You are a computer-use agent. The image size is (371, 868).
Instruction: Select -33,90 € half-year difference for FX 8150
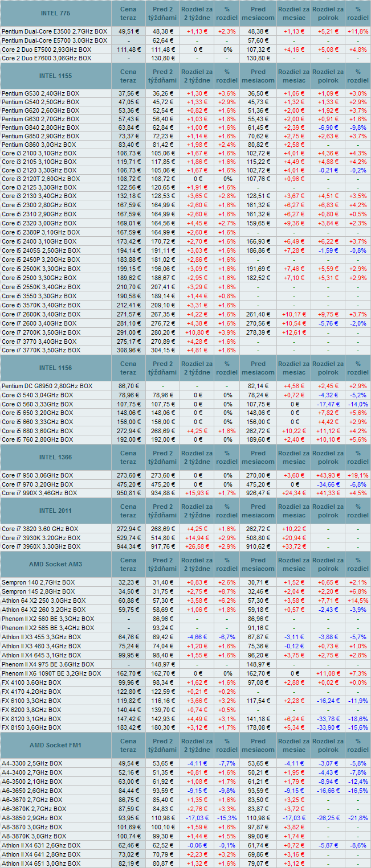click(328, 727)
